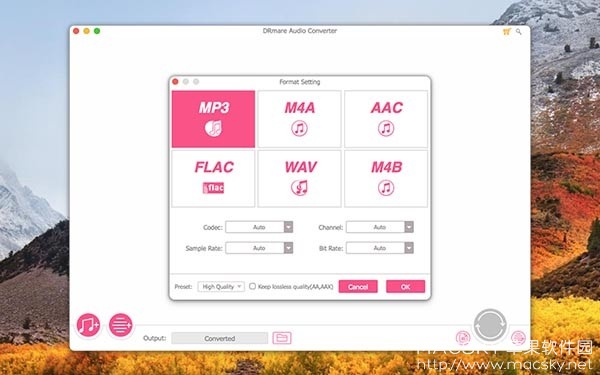Open the Channel dropdown
Screen dimensions: 600x375
(x=380, y=227)
